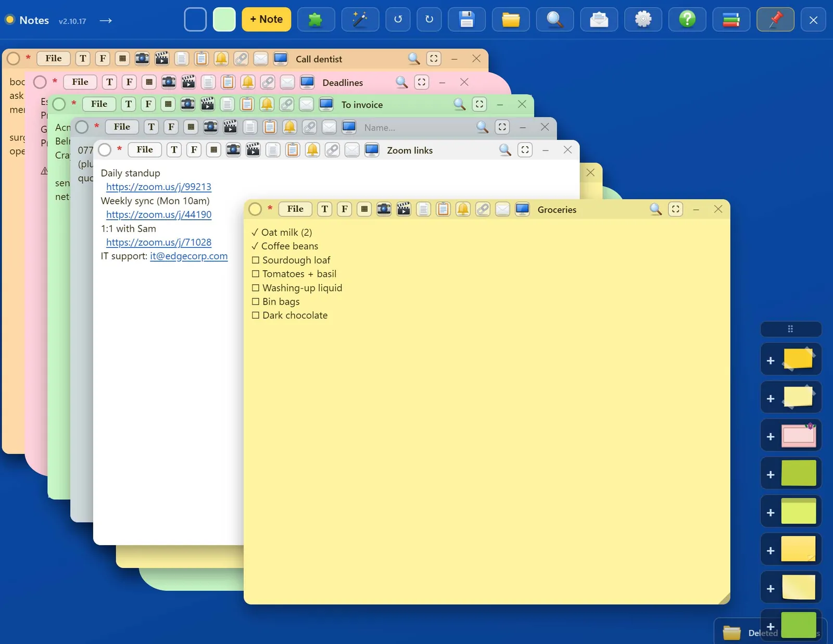Open the magic wand tool in top toolbar

pyautogui.click(x=360, y=20)
